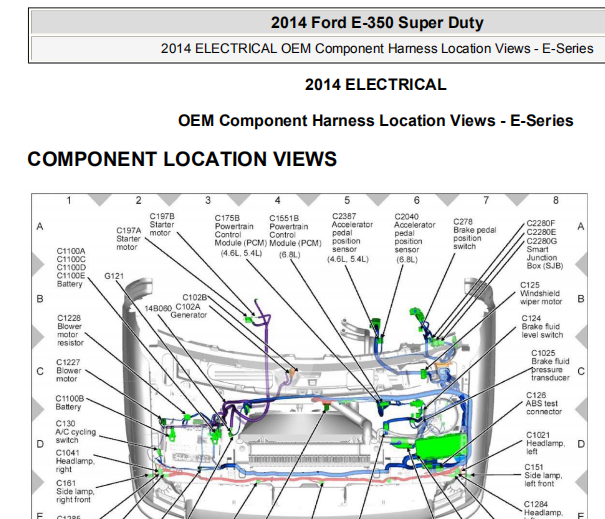
Task: Click 'C1025 Brake fluid pressure transducer' label
Action: pyautogui.click(x=550, y=365)
